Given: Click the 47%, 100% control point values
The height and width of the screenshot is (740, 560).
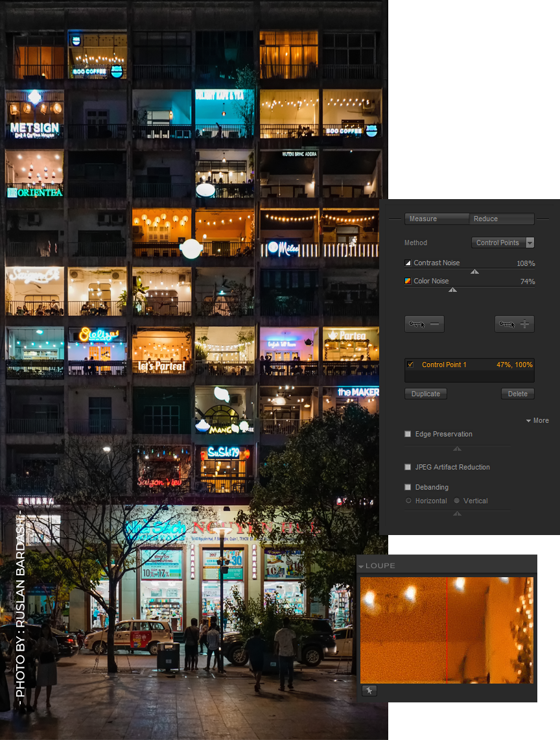Looking at the screenshot, I should pyautogui.click(x=514, y=364).
